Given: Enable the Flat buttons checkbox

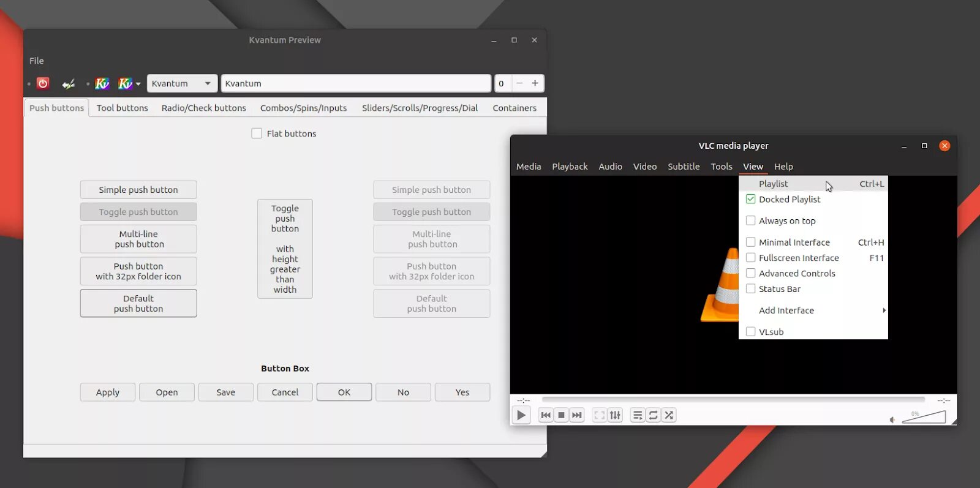Looking at the screenshot, I should pyautogui.click(x=257, y=133).
